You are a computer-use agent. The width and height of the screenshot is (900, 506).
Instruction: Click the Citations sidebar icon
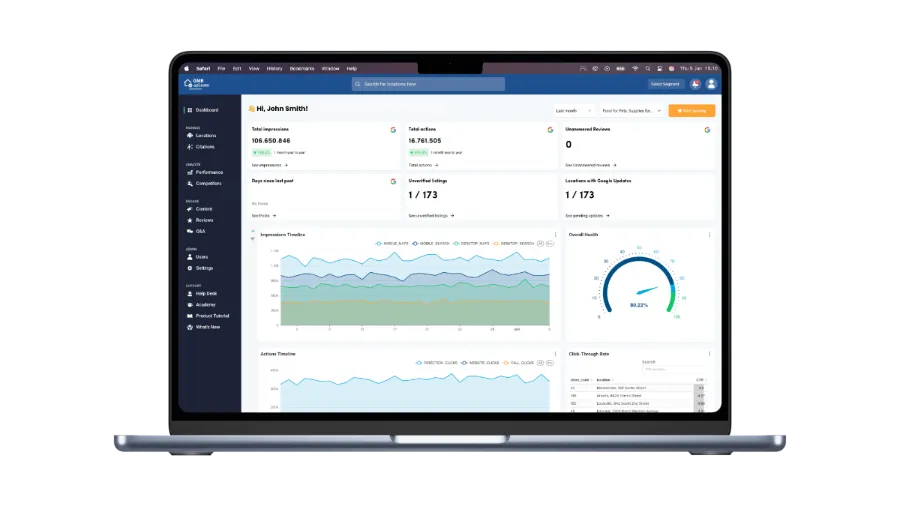point(190,147)
